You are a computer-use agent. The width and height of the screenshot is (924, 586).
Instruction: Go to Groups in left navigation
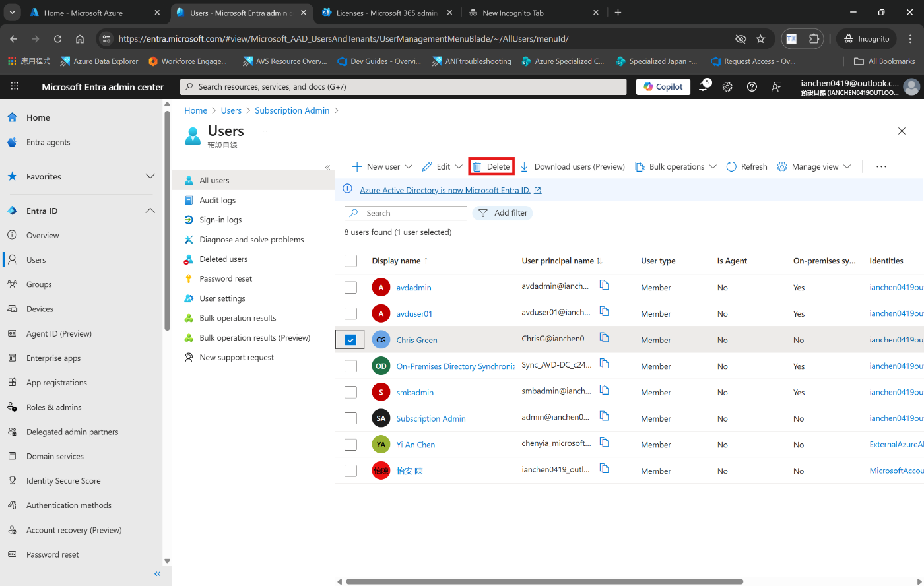[39, 284]
